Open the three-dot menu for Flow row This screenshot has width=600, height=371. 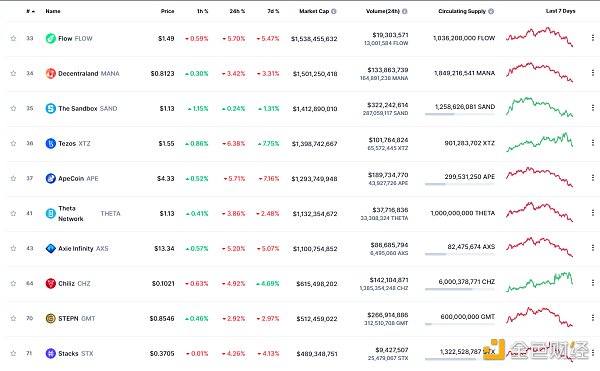tap(593, 38)
